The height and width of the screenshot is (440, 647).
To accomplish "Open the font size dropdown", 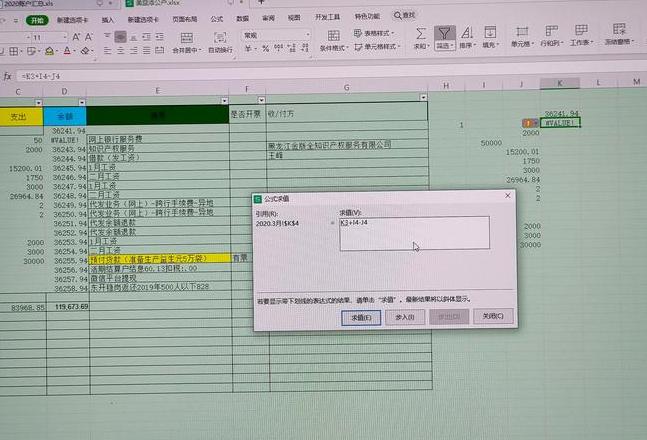I will (x=65, y=37).
